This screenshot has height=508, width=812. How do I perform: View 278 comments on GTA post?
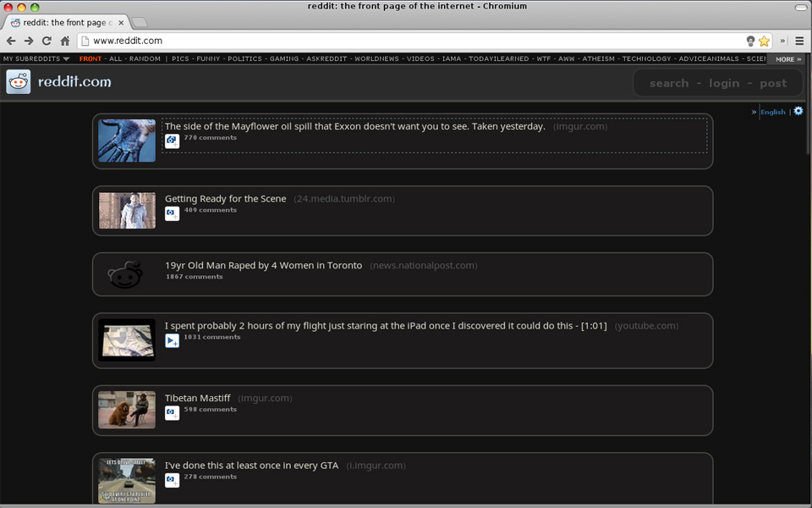click(x=211, y=477)
